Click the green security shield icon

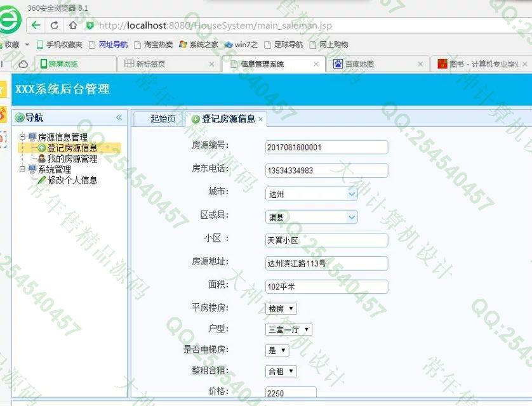click(x=90, y=25)
